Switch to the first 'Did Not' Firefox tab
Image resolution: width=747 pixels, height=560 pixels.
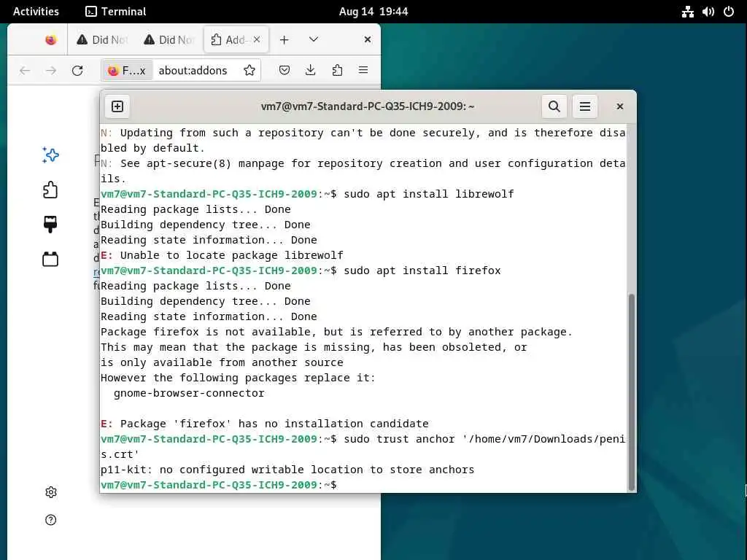pyautogui.click(x=102, y=39)
